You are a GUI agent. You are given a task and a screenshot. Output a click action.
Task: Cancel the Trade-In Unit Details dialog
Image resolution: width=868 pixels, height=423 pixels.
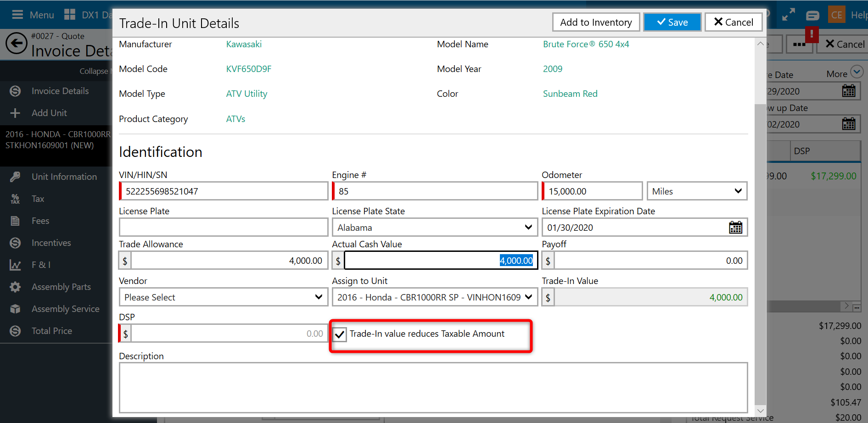(734, 22)
